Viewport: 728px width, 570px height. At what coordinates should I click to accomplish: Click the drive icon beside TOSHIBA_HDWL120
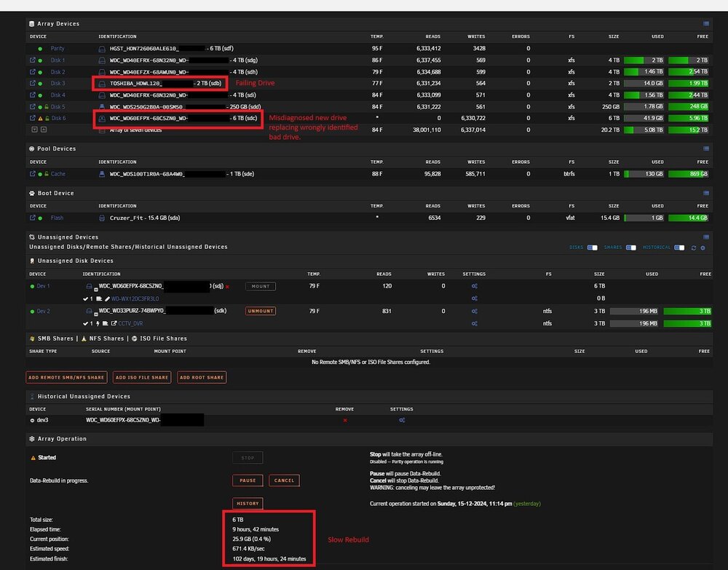coord(102,84)
